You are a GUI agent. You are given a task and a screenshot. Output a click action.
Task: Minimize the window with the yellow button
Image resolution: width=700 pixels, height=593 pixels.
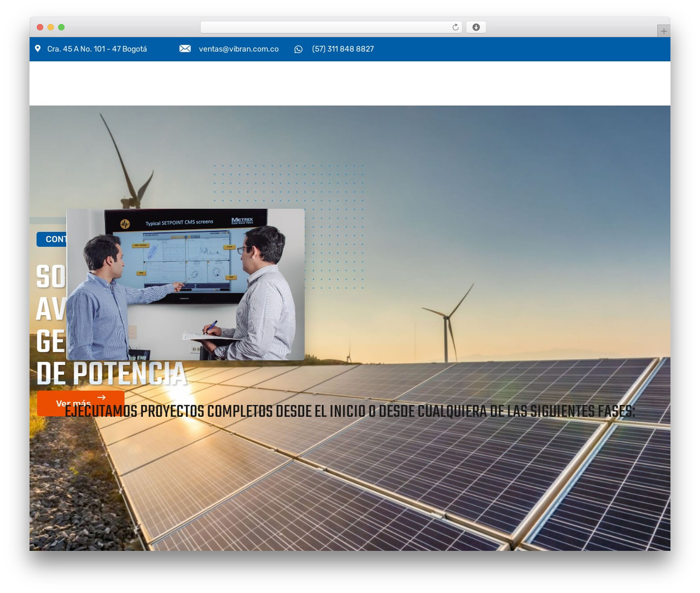point(51,27)
